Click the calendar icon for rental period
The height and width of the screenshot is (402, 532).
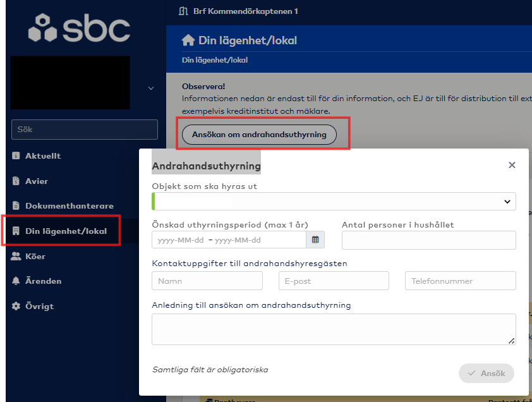pyautogui.click(x=315, y=240)
